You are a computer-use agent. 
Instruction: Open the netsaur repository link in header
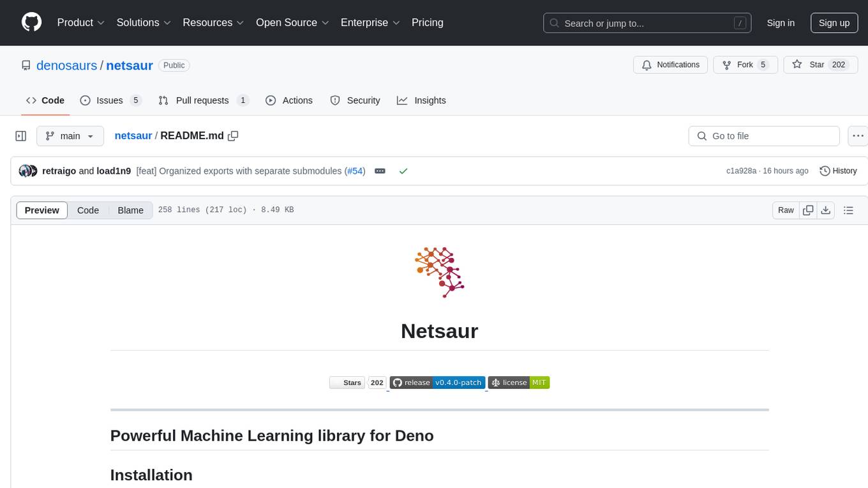pyautogui.click(x=130, y=65)
